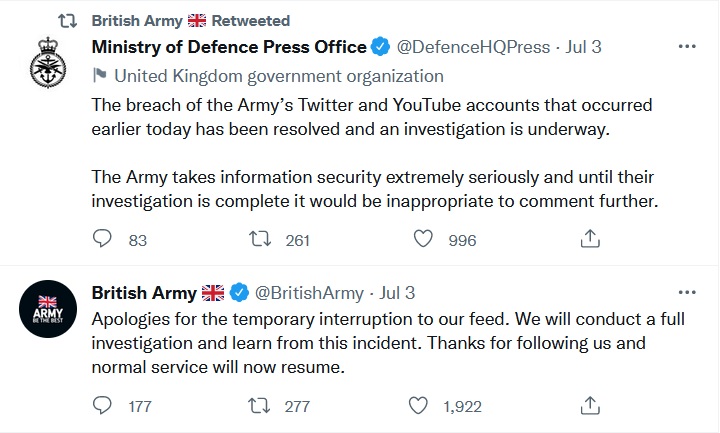Reply to the Ministry of Defence tweet

pyautogui.click(x=102, y=239)
